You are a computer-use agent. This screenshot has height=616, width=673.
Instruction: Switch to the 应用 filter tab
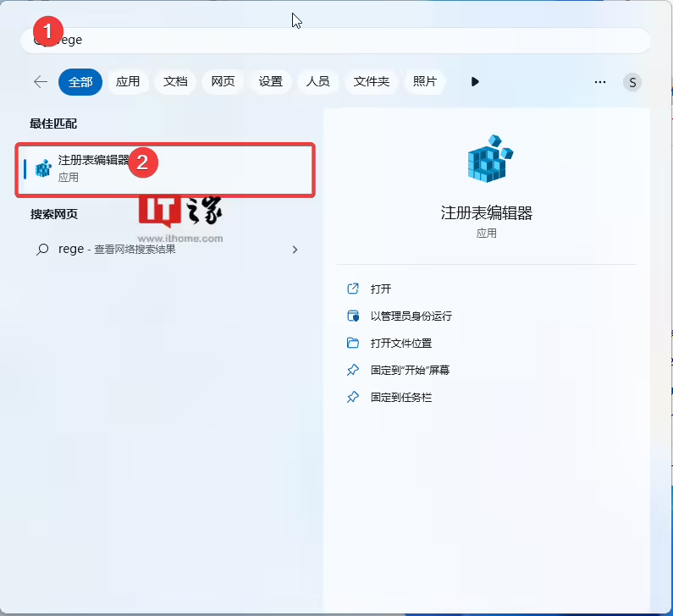coord(128,82)
